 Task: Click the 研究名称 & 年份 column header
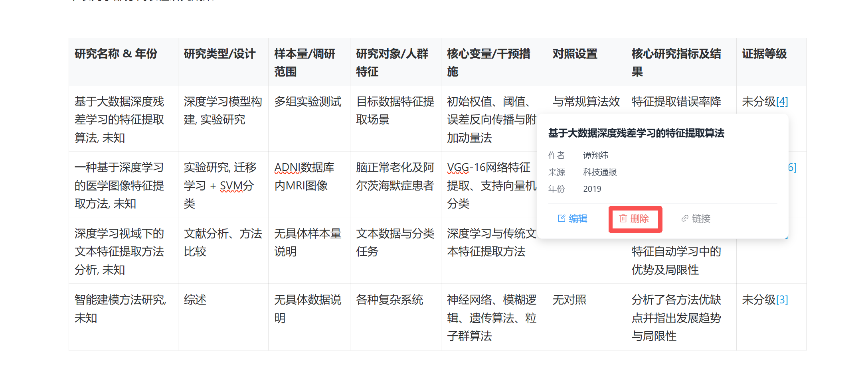coord(116,54)
